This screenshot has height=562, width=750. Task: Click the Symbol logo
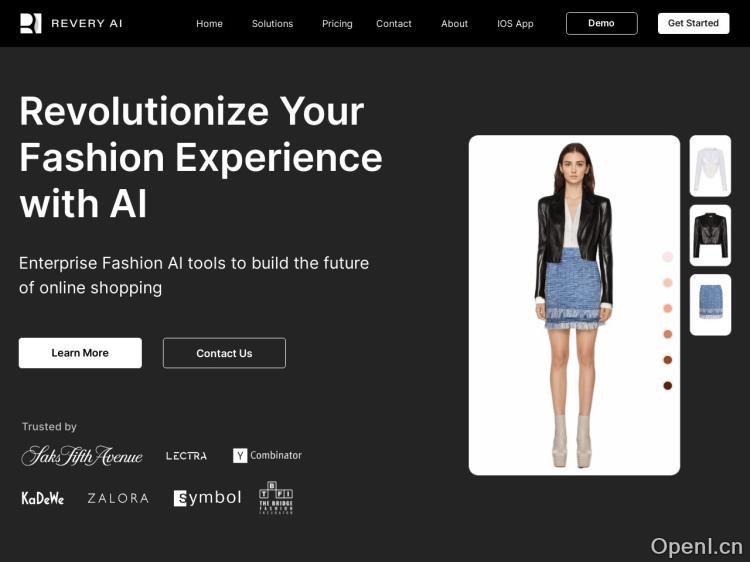[207, 498]
